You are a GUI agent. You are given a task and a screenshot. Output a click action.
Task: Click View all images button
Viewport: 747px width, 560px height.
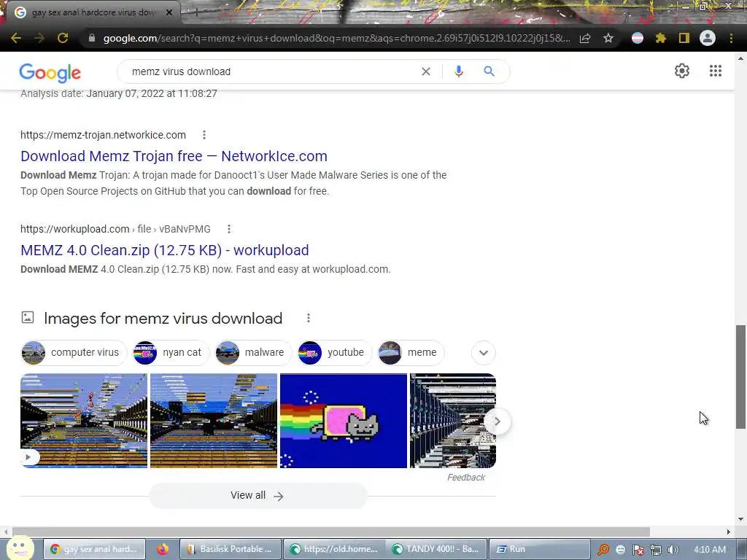[258, 496]
